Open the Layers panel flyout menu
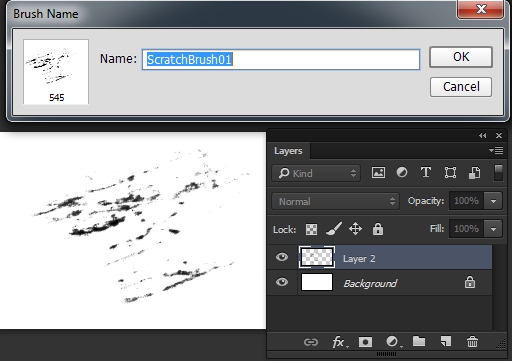Image resolution: width=512 pixels, height=361 pixels. tap(496, 151)
